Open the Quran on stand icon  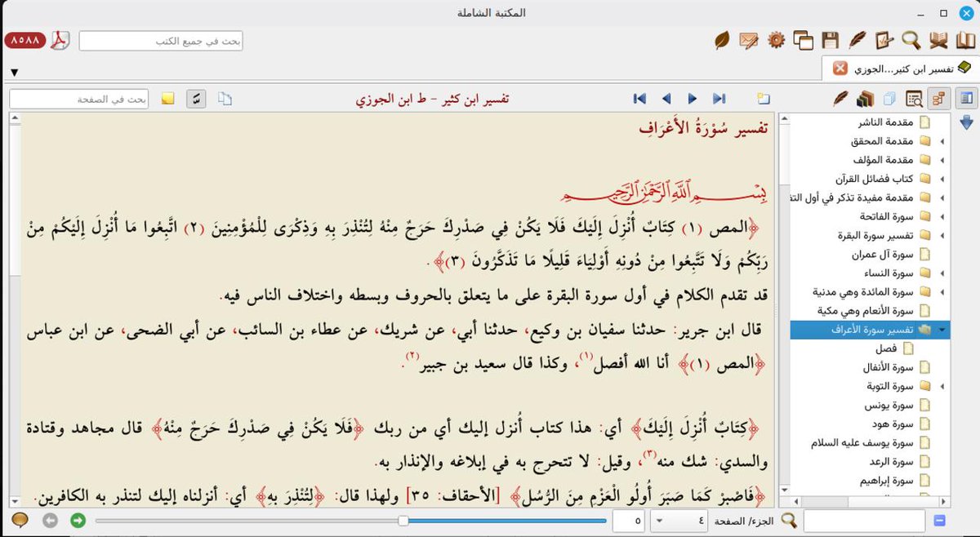[x=939, y=40]
